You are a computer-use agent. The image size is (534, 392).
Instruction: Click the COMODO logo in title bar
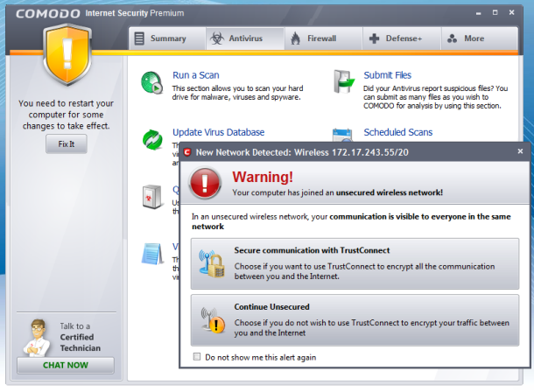[x=47, y=14]
